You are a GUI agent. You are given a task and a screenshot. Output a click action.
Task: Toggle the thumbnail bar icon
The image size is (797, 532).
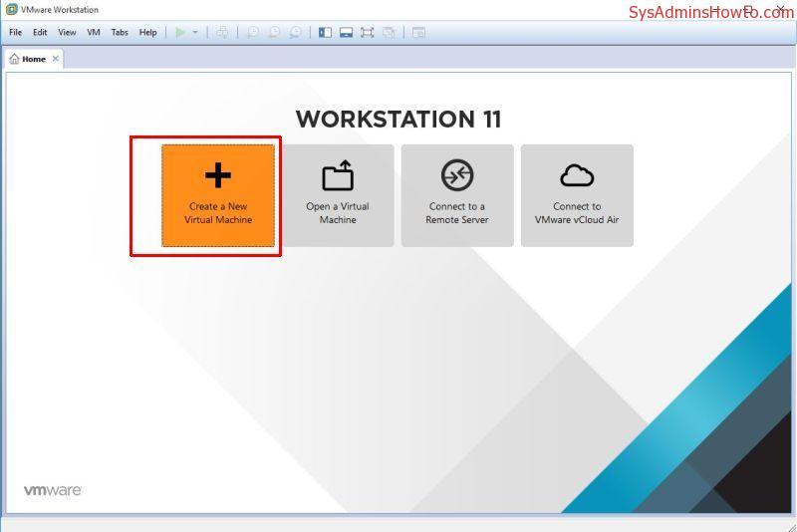click(346, 33)
